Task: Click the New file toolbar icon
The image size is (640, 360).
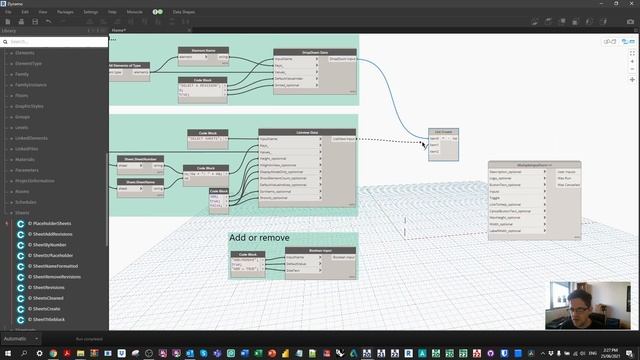Action: [8, 22]
